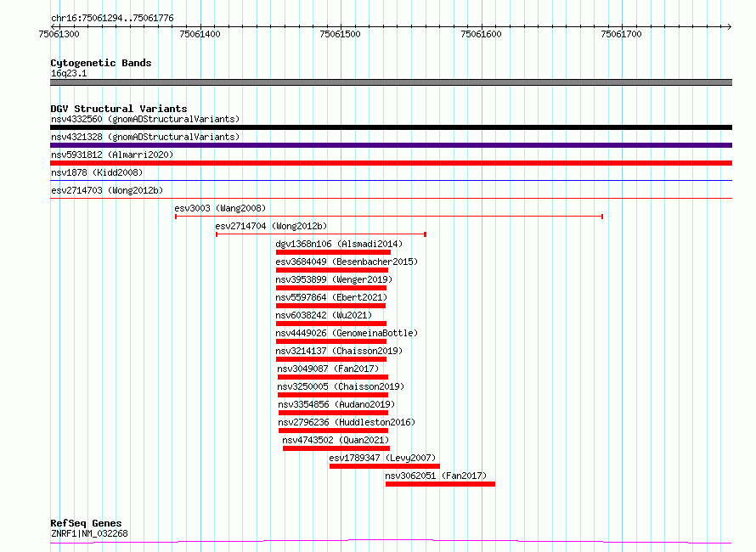756x552 pixels.
Task: Click the red bar under nsv3049087
Action: coord(333,377)
